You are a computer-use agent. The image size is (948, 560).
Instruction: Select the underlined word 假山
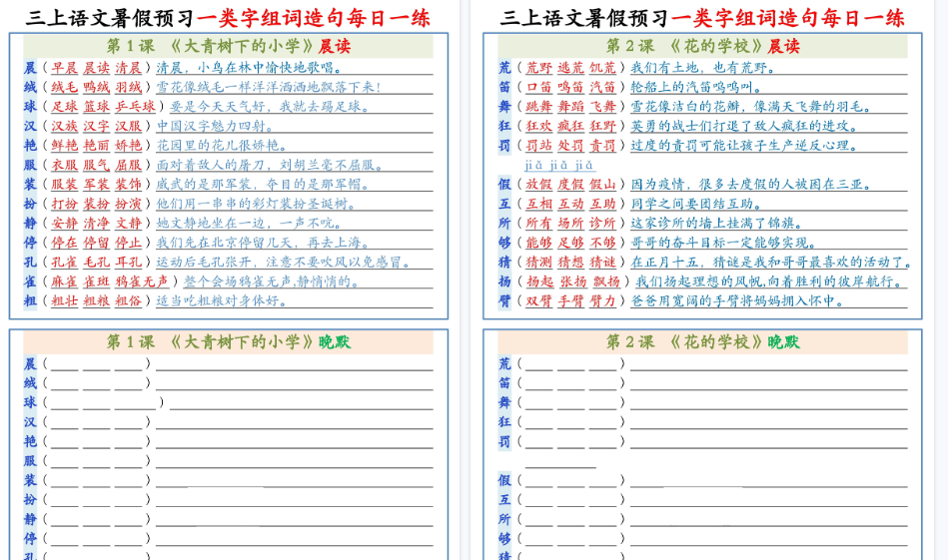tap(602, 185)
